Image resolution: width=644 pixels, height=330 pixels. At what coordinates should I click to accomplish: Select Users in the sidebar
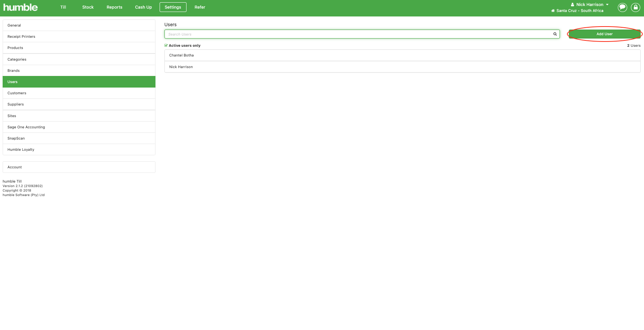pos(79,82)
